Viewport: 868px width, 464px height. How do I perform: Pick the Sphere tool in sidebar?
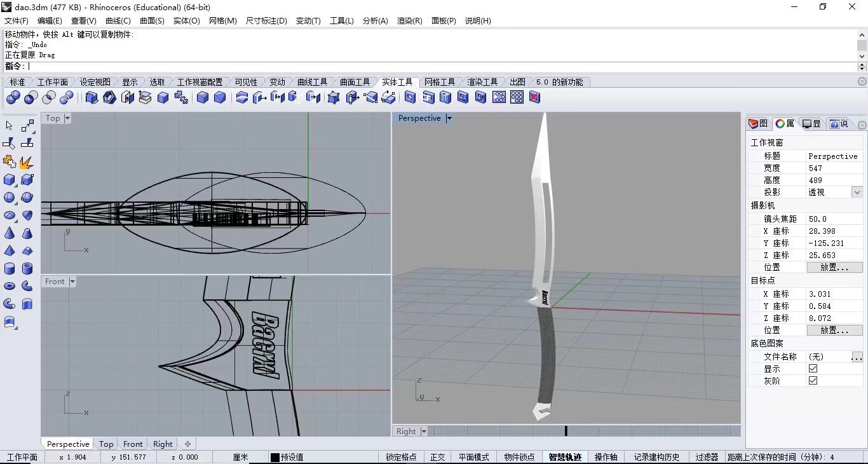(10, 198)
